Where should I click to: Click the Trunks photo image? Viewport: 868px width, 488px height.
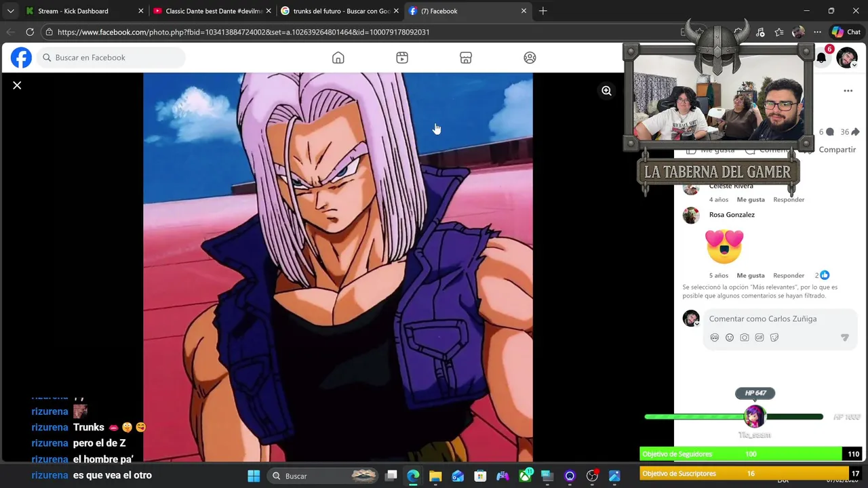click(x=338, y=267)
